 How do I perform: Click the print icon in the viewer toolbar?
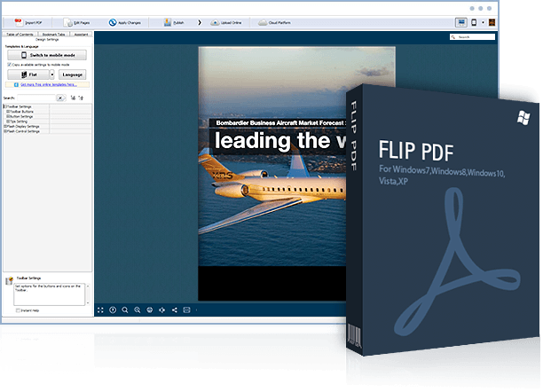click(x=150, y=310)
